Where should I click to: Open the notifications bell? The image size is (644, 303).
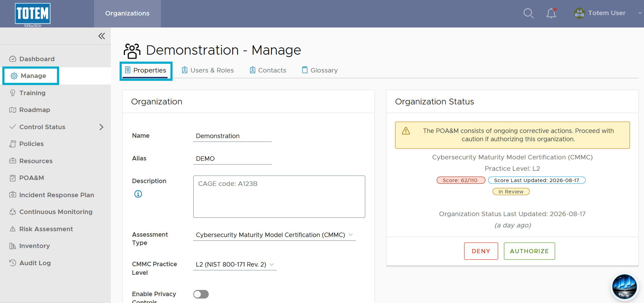coord(551,13)
